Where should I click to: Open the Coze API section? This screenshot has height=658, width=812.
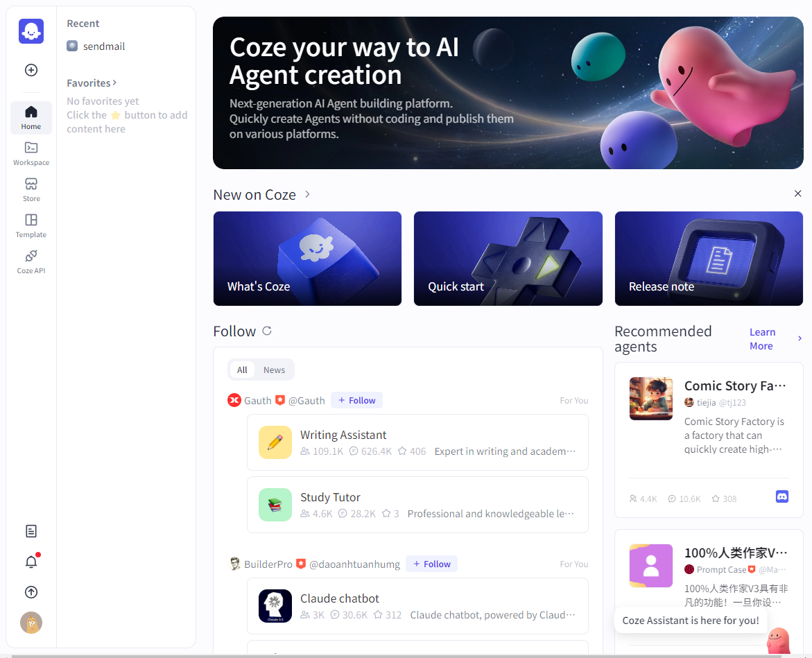[31, 262]
